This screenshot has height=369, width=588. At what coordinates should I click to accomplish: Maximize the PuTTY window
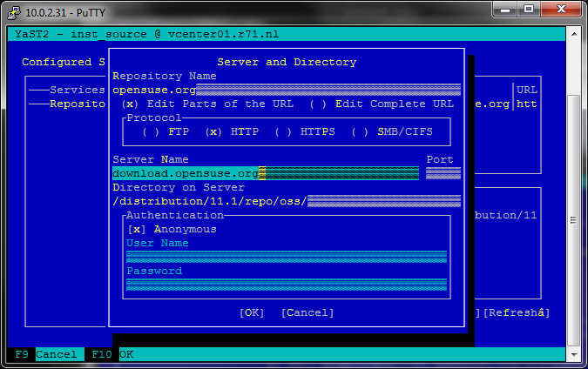(529, 10)
